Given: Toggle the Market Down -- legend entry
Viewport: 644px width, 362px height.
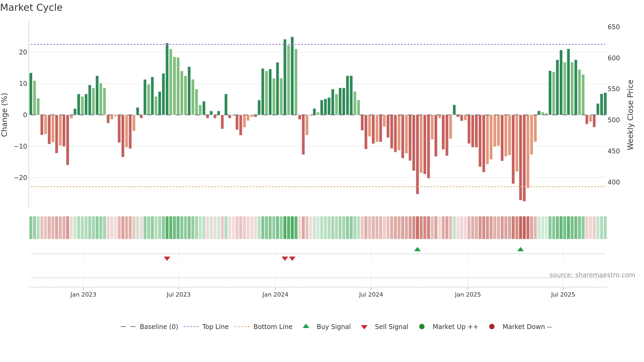Looking at the screenshot, I should pyautogui.click(x=520, y=327).
